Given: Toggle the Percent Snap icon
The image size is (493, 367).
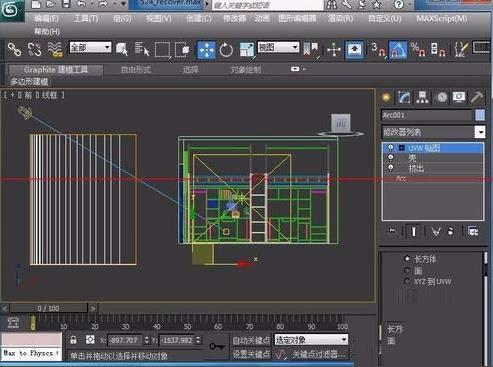Looking at the screenshot, I should tap(418, 50).
